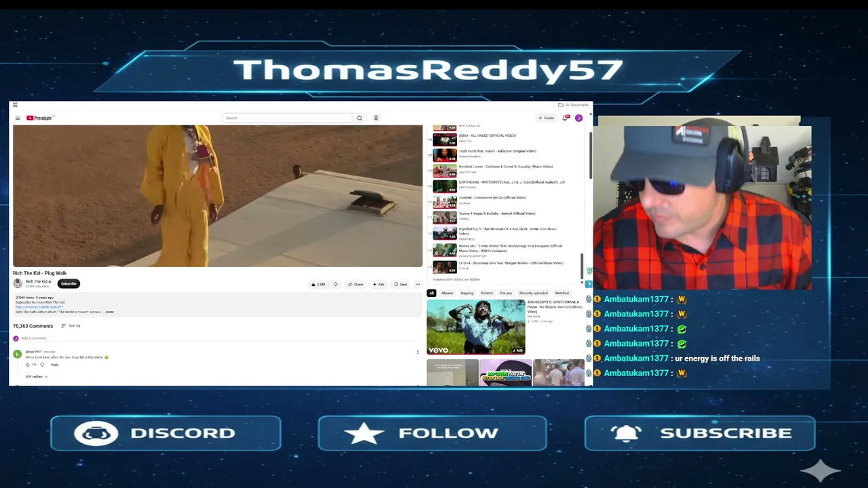Click the "Rich The Kid - Plug Walk" title

40,273
